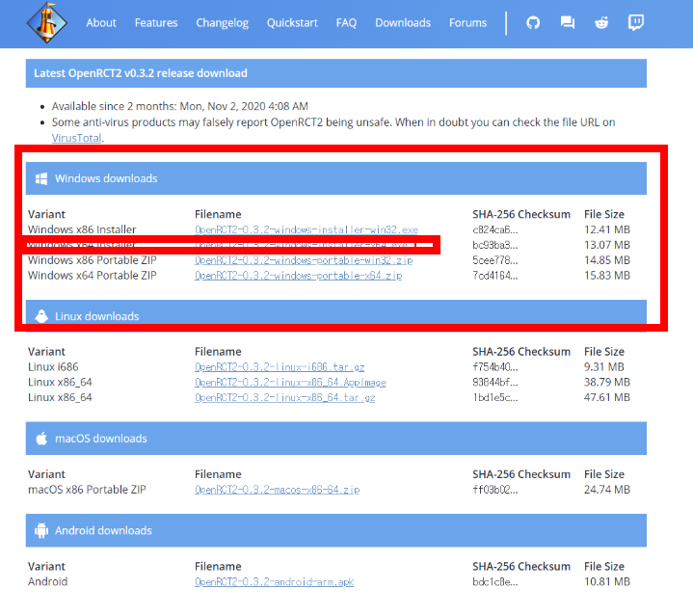Viewport: 693px width, 616px height.
Task: Click the 10.81 MB file size
Action: point(607,582)
